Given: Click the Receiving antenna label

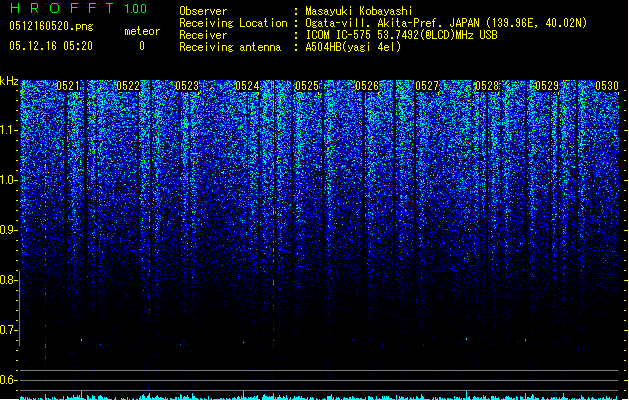Looking at the screenshot, I should coord(230,47).
